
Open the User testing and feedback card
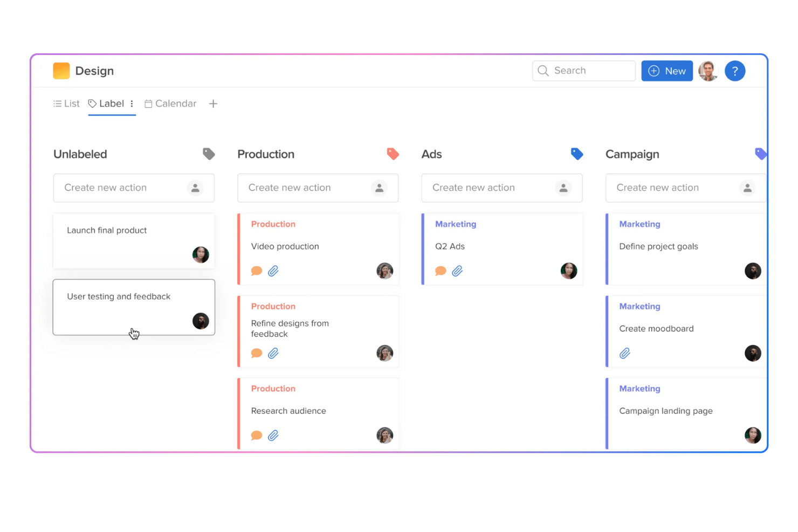134,307
